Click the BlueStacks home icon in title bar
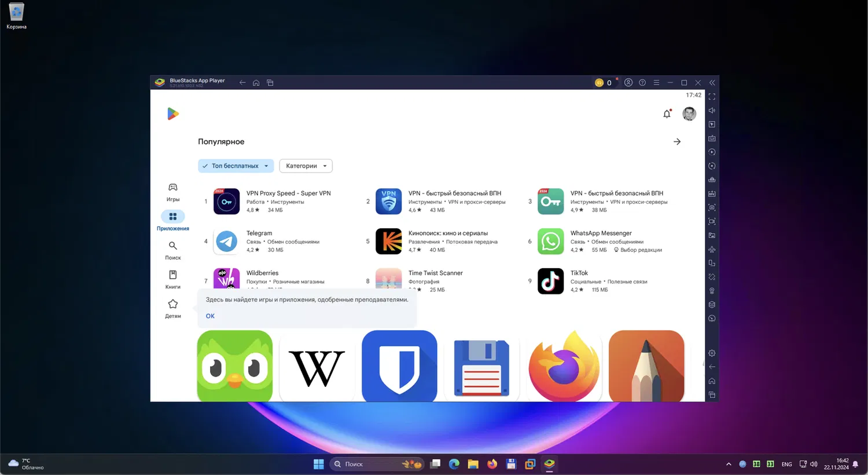This screenshot has height=475, width=868. pyautogui.click(x=256, y=83)
